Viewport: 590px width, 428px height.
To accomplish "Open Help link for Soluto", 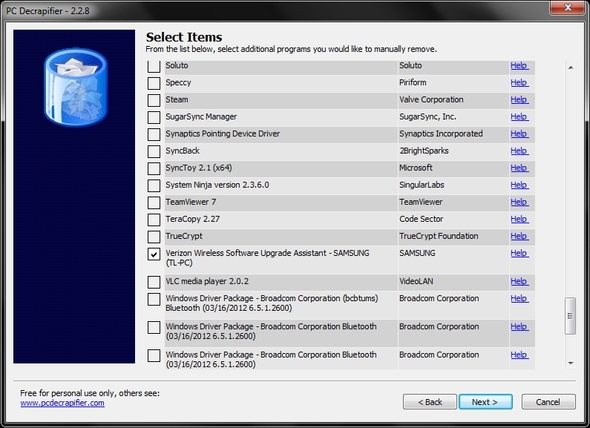I will click(519, 65).
